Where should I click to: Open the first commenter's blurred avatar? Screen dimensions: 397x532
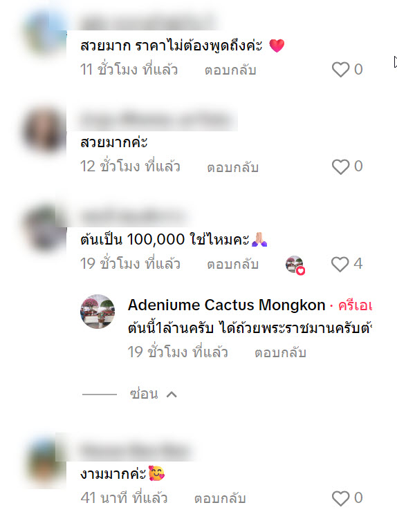(44, 32)
